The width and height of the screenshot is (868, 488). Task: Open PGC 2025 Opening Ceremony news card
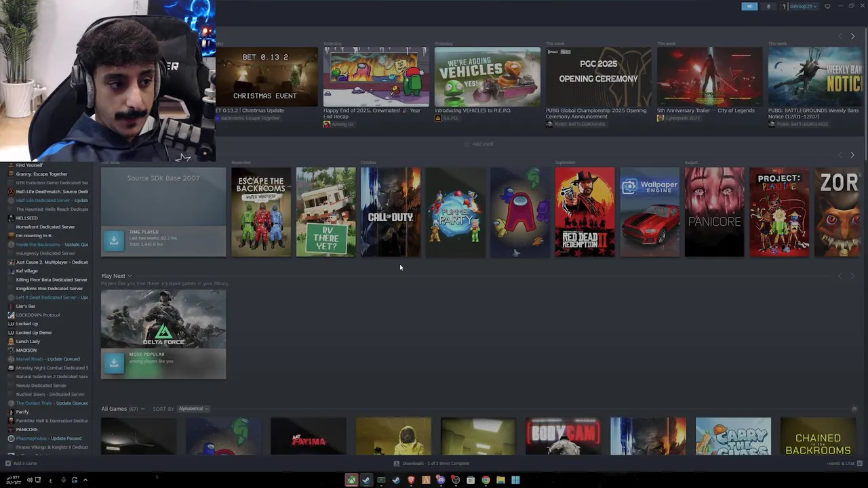tap(599, 77)
